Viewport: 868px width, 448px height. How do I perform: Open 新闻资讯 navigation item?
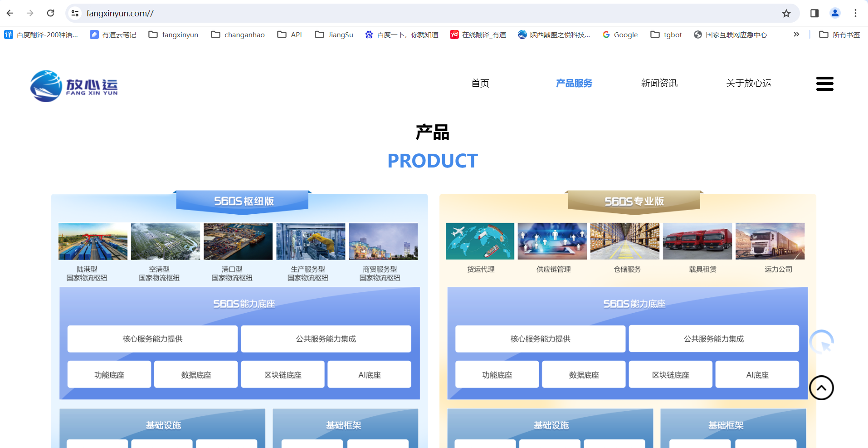pos(659,83)
